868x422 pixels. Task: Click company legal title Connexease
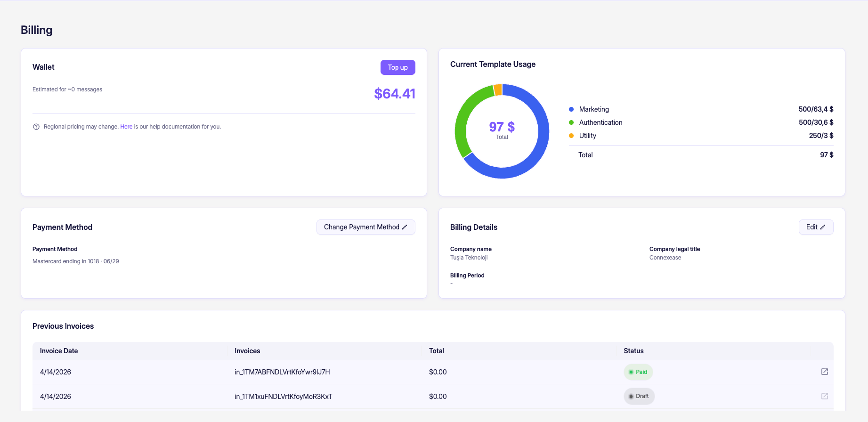665,258
